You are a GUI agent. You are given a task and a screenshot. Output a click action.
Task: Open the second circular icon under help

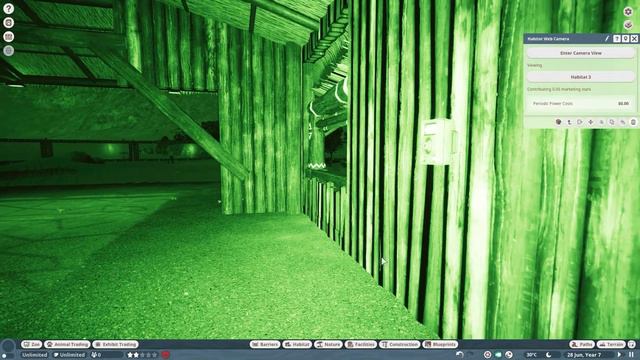9,22
